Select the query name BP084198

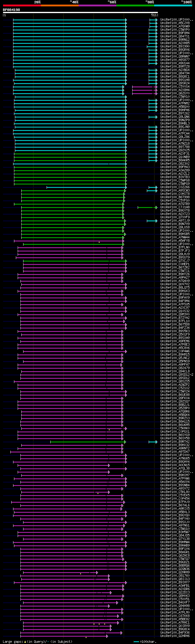point(12,10)
